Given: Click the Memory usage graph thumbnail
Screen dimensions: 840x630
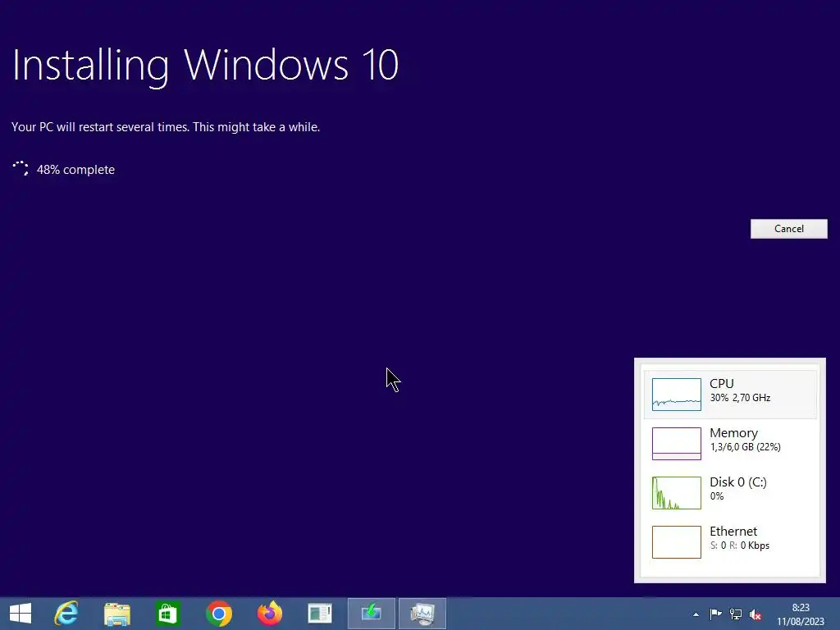Looking at the screenshot, I should (676, 444).
